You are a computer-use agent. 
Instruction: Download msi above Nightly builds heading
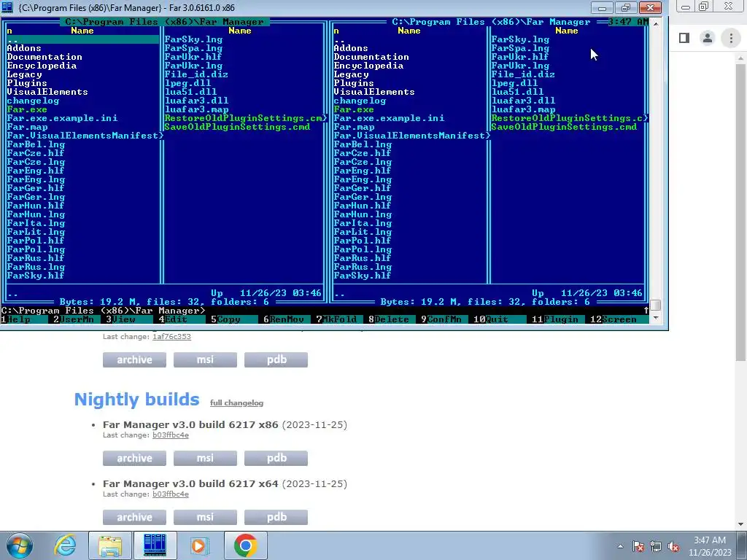tap(205, 360)
